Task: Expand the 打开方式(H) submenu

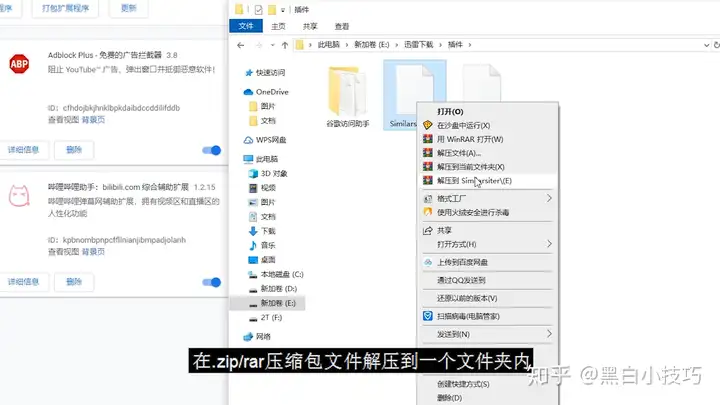Action: (487, 244)
